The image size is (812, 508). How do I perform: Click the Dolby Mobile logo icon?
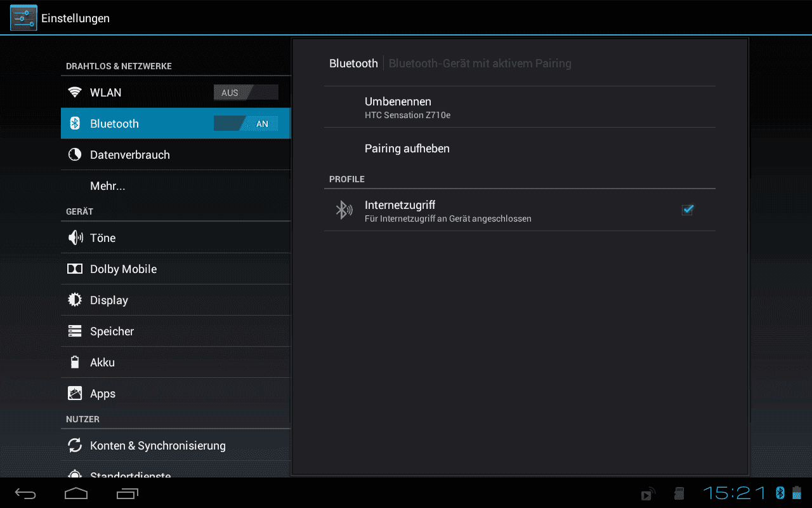(x=75, y=269)
